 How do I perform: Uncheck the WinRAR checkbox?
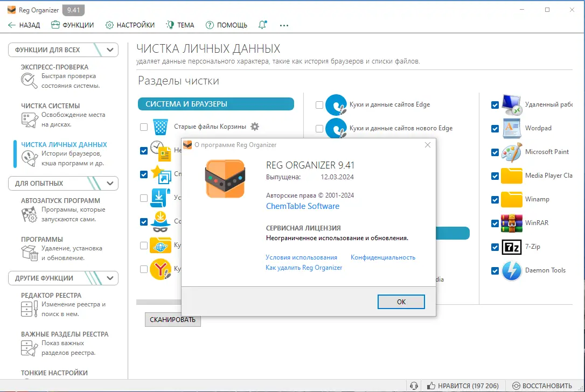[495, 223]
